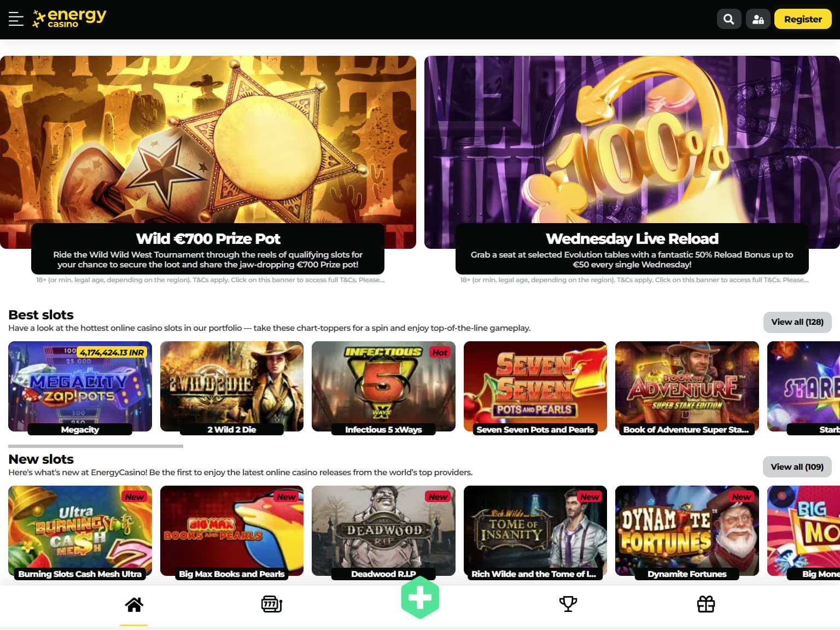Open the Wednesday Live Reload banner

click(x=632, y=153)
